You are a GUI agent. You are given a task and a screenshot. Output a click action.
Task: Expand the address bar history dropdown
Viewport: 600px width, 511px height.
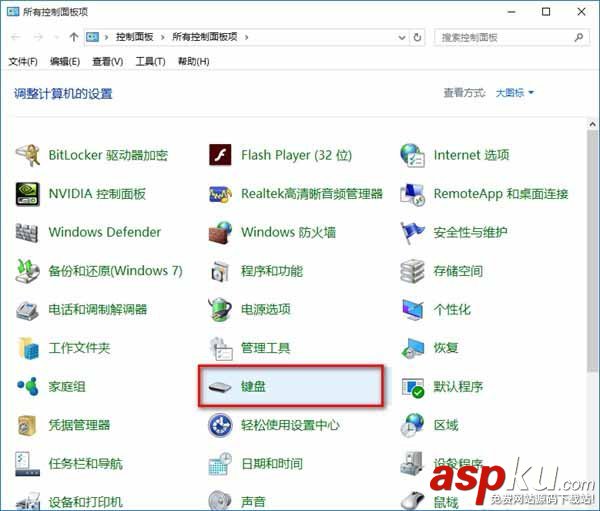pyautogui.click(x=401, y=38)
